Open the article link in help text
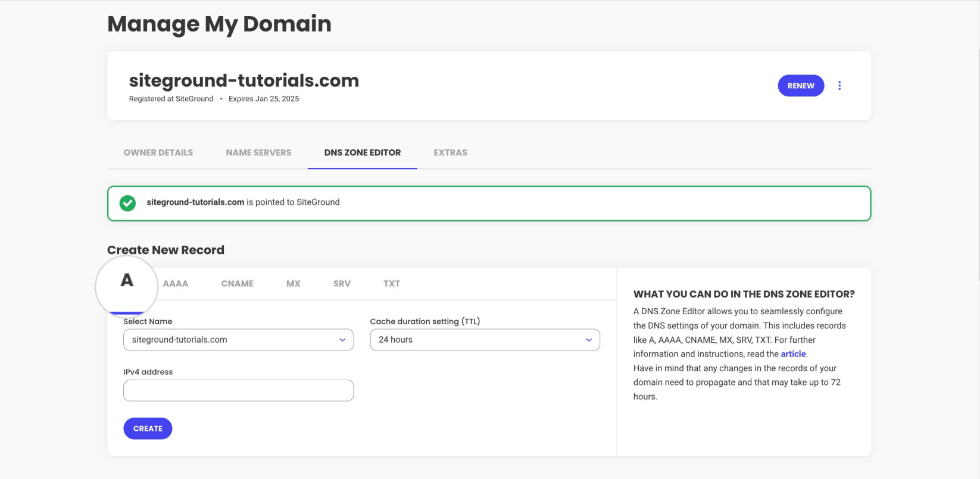 pos(793,354)
